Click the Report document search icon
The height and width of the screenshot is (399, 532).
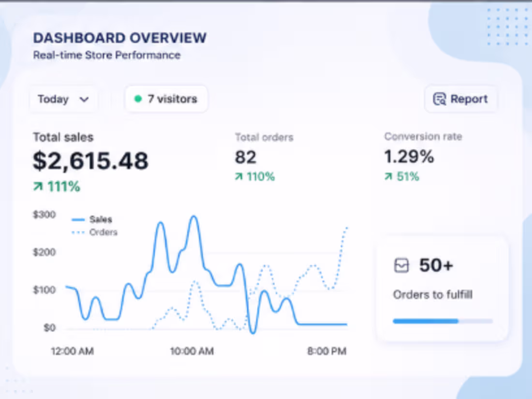pos(439,99)
